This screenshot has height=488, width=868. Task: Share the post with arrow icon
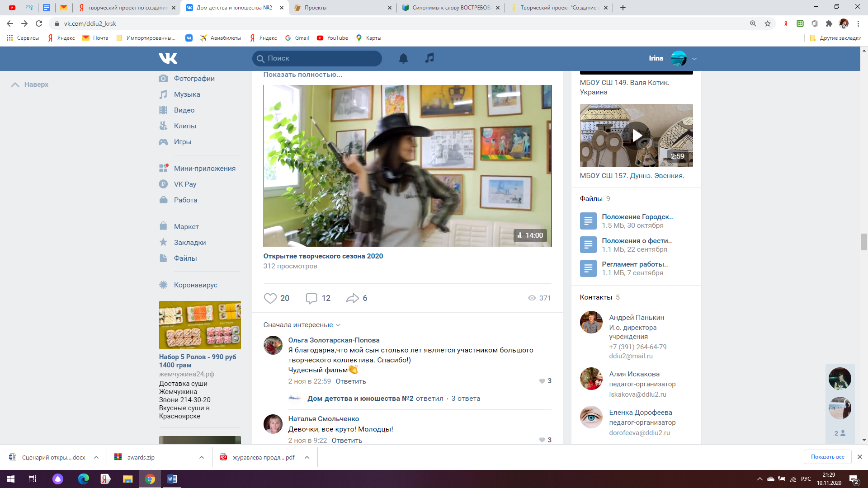pos(352,298)
